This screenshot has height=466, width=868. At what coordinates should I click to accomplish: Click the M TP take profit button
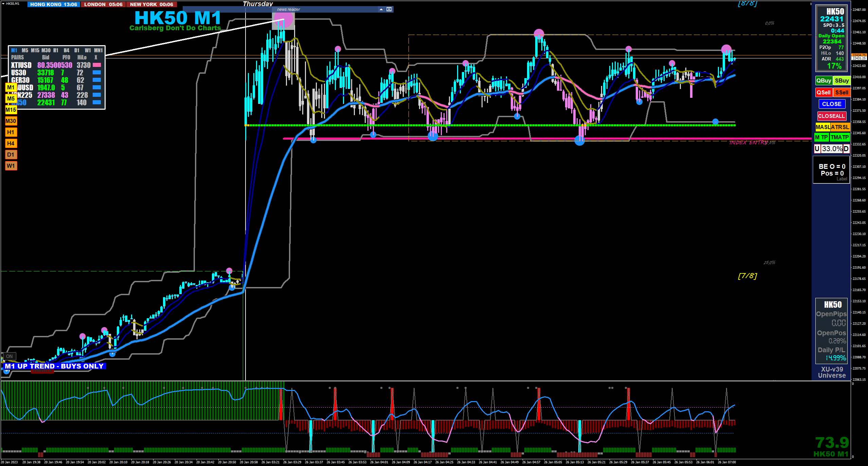[821, 138]
